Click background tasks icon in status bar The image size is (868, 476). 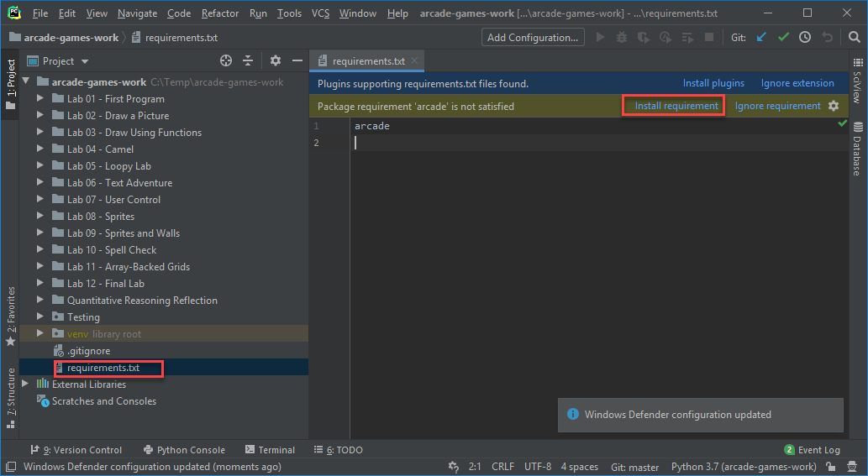pos(454,467)
